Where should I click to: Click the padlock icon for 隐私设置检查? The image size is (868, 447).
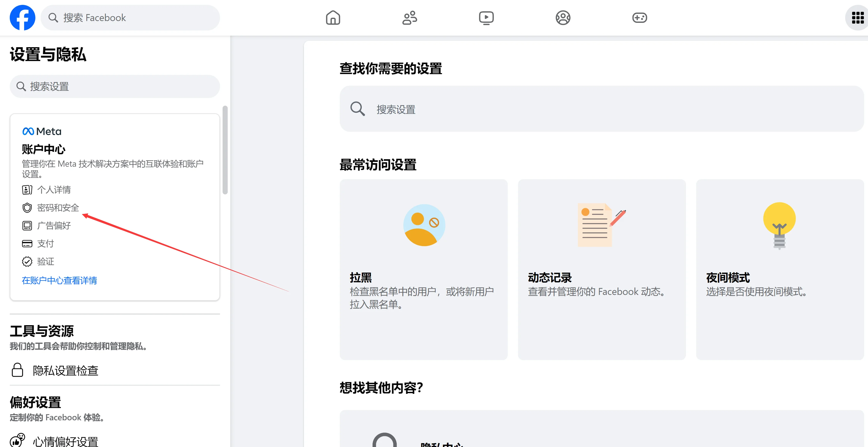[17, 370]
